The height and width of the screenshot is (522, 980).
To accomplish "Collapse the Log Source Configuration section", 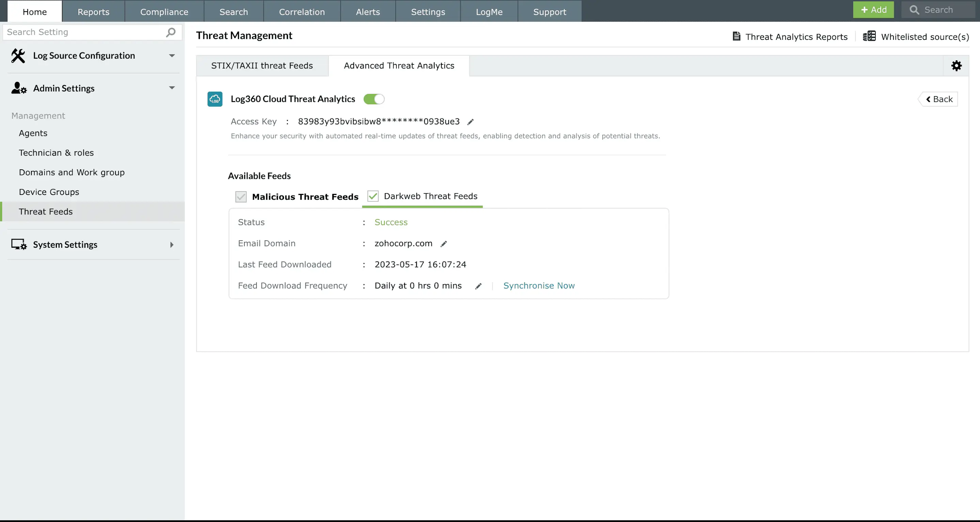I will click(172, 56).
